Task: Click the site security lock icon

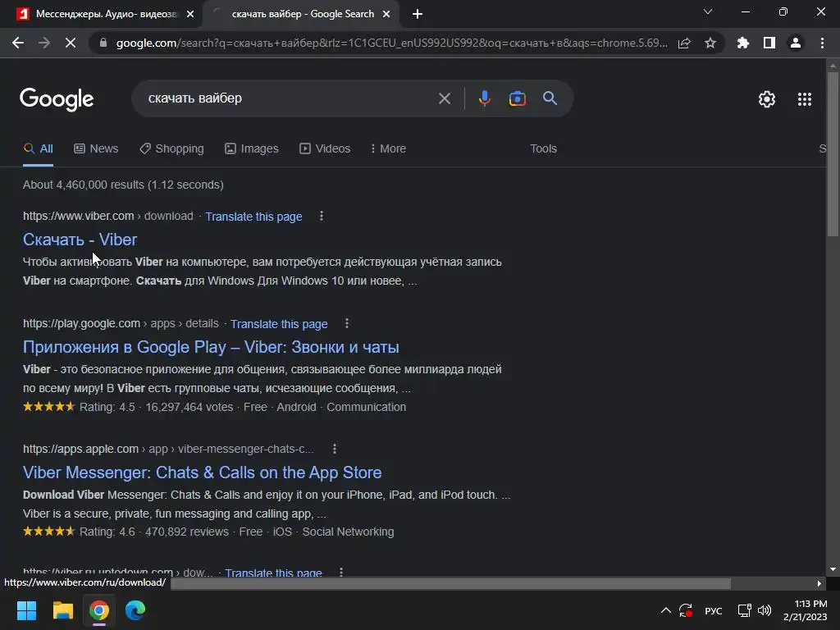Action: pos(103,43)
